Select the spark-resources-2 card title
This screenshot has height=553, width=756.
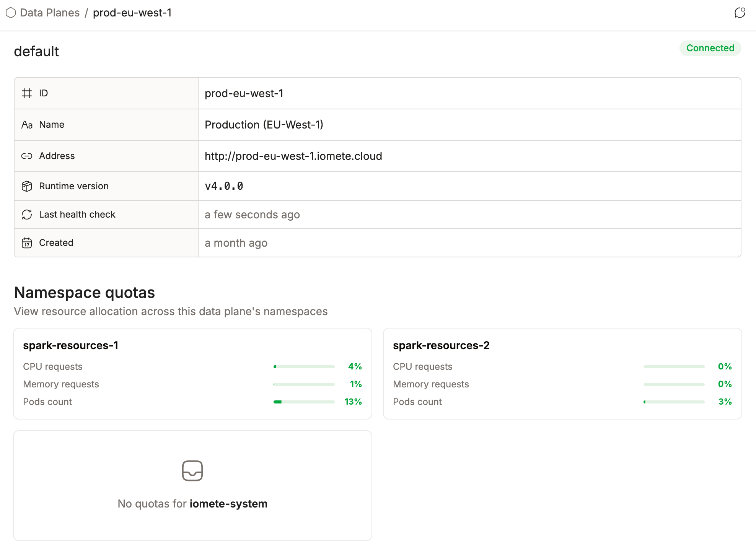pos(441,345)
